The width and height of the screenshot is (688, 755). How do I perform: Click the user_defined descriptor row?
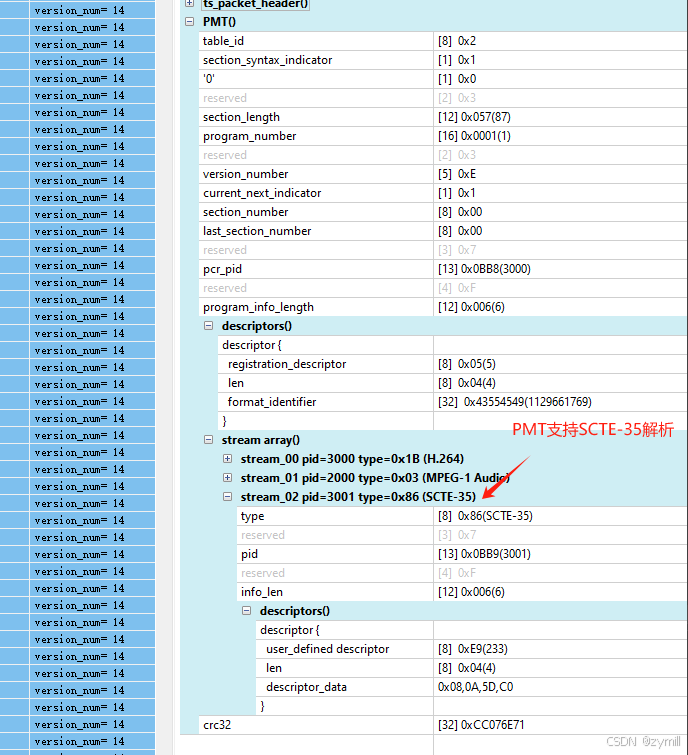pyautogui.click(x=471, y=649)
